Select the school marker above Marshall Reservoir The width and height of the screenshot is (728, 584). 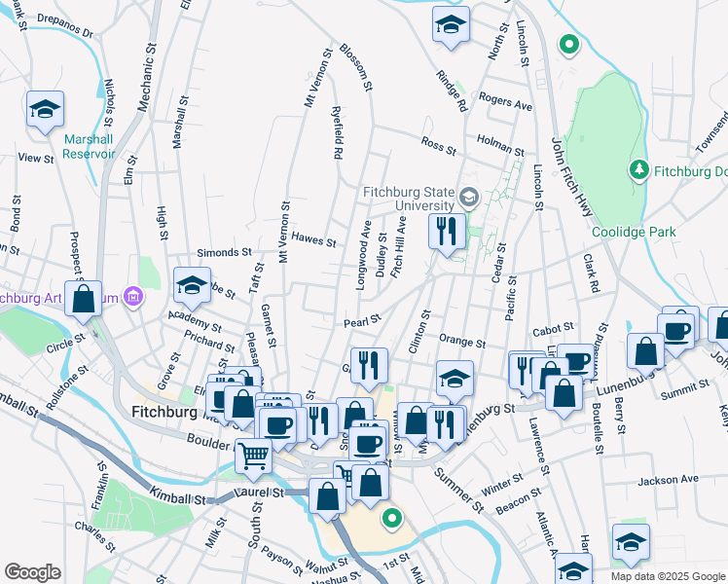45,111
